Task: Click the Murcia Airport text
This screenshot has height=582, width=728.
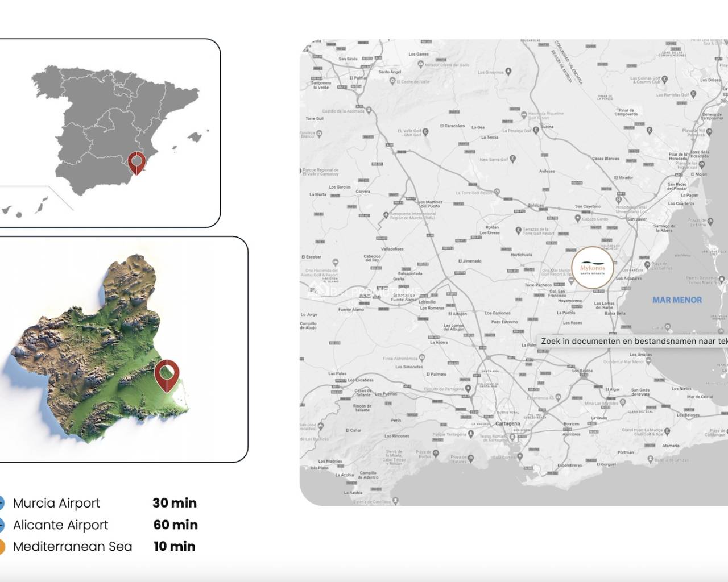Action: tap(56, 503)
